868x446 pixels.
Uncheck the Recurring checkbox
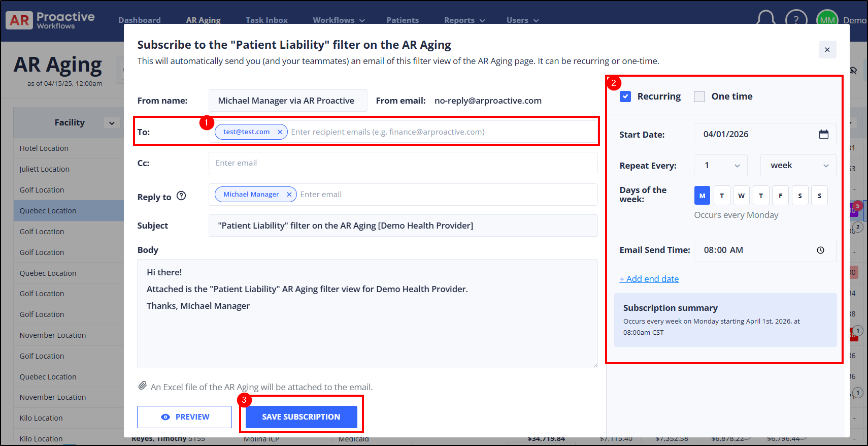click(625, 97)
